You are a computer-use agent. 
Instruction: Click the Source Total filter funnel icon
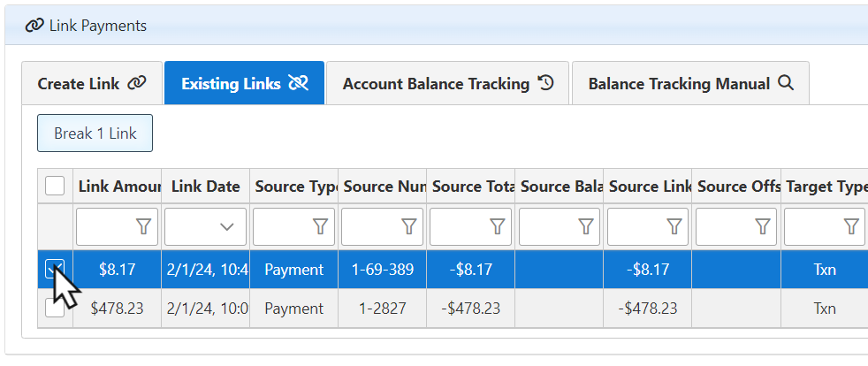497,227
